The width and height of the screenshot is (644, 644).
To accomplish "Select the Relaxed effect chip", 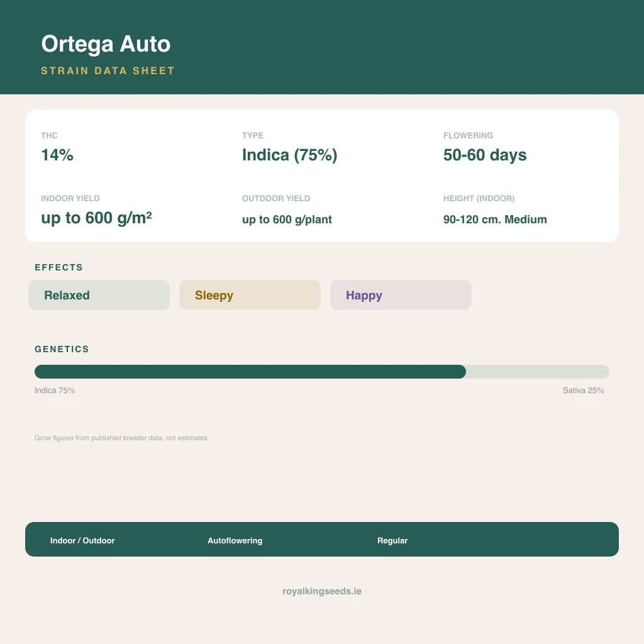I will coord(99,295).
